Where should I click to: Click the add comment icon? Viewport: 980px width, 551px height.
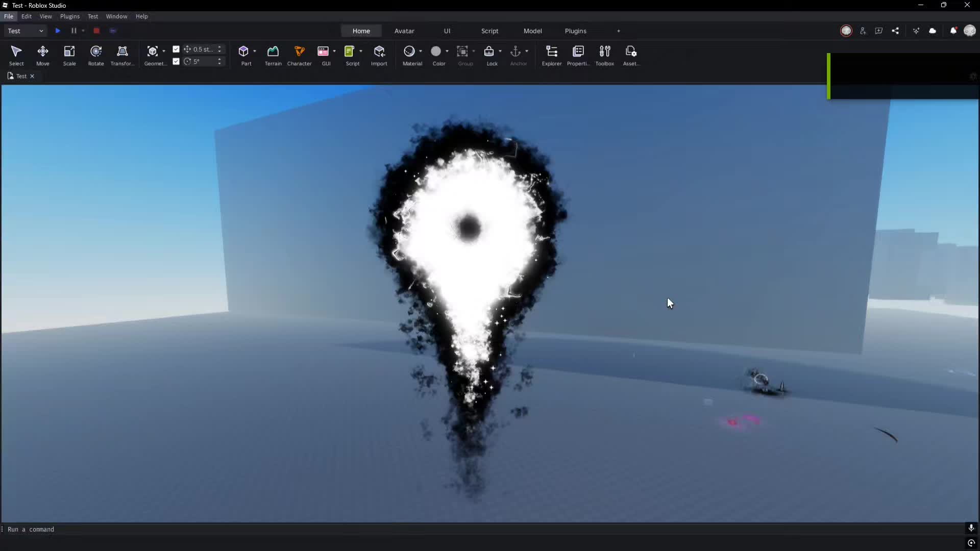[x=879, y=31]
